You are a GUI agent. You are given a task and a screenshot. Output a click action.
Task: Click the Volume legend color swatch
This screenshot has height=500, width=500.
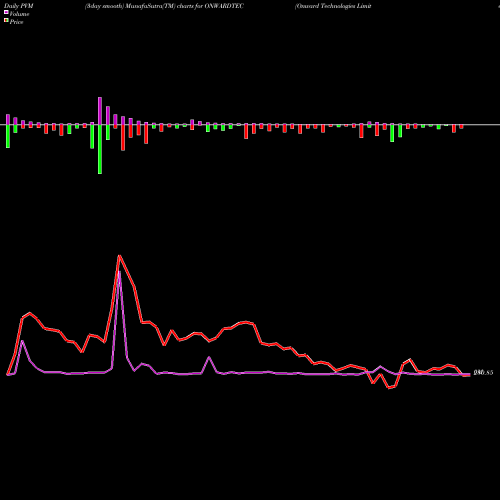tap(6, 13)
